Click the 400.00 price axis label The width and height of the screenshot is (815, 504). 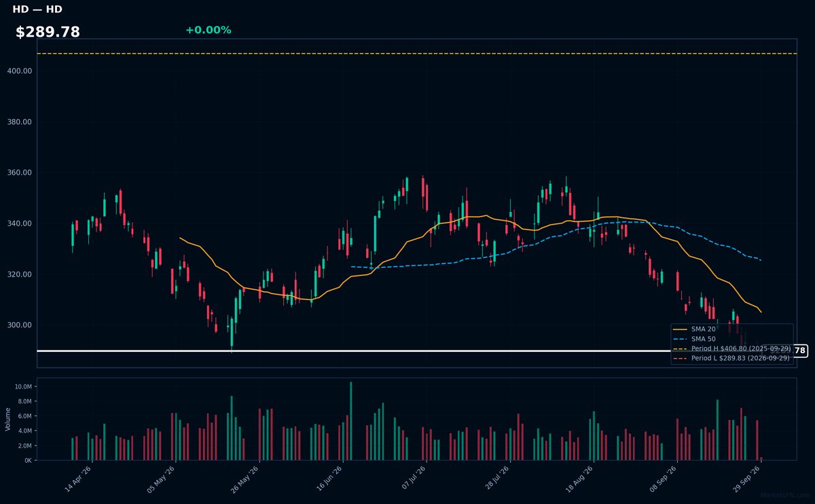[20, 71]
